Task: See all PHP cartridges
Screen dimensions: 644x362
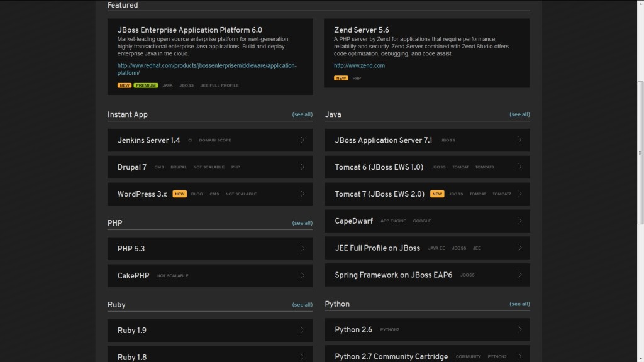Action: point(303,223)
